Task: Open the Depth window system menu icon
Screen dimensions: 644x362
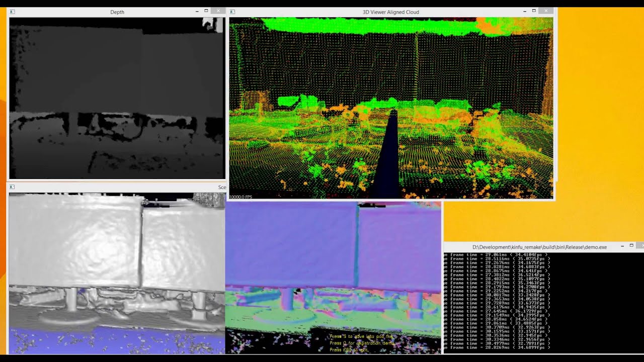Action: point(13,12)
